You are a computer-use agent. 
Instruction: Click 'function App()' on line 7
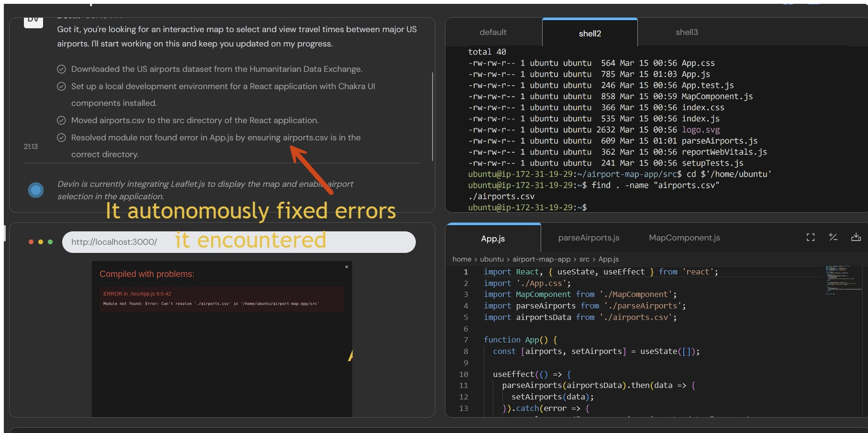516,340
